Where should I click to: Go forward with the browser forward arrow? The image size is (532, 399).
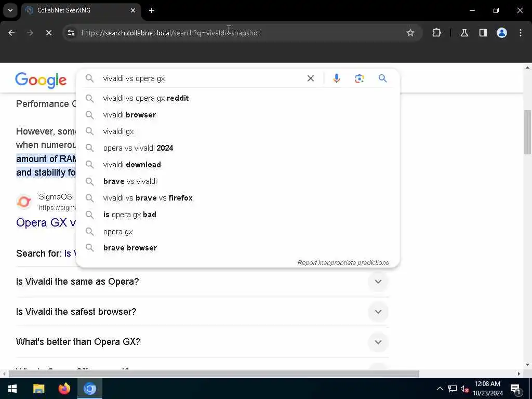[30, 33]
